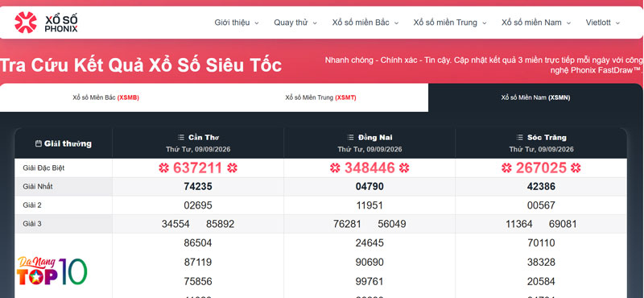Open the Vietlott menu
This screenshot has width=644, height=298.
[598, 23]
